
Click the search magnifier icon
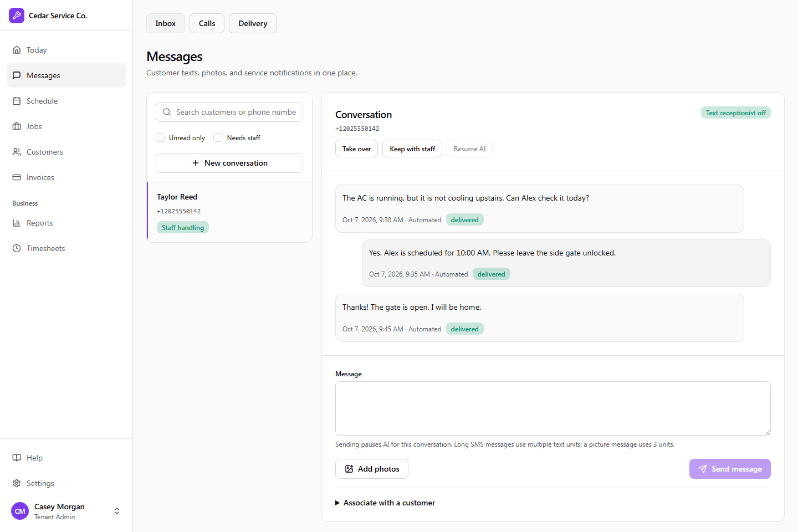coord(167,112)
